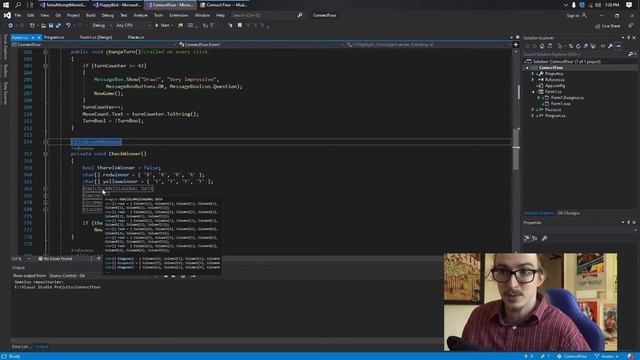Click the Categorized icon in Properties panel
Image resolution: width=640 pixels, height=360 pixels.
click(527, 238)
